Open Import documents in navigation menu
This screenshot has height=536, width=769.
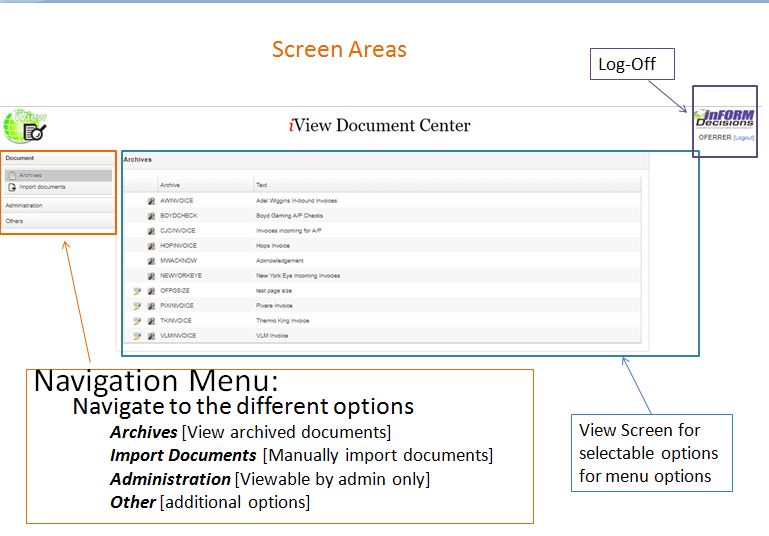point(42,187)
